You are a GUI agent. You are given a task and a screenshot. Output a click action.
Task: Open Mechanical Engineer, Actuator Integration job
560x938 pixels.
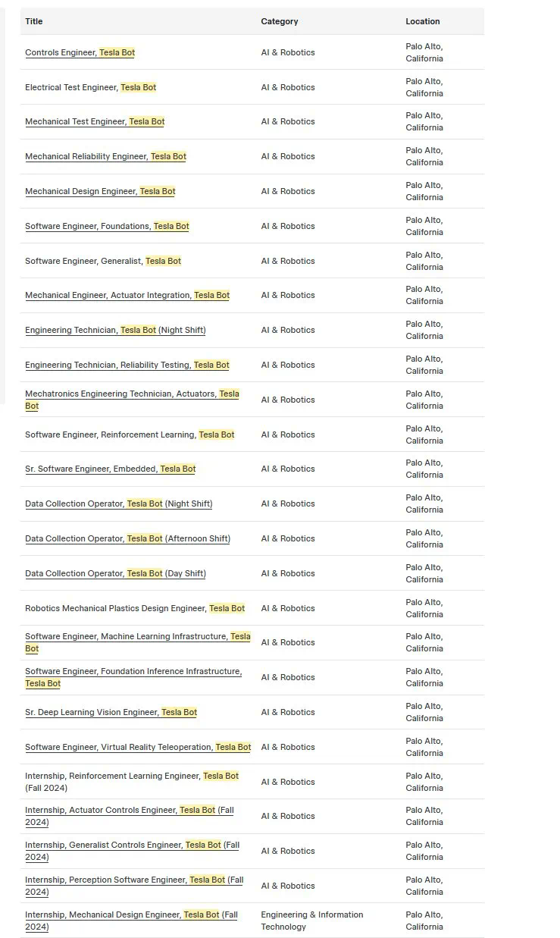click(127, 295)
